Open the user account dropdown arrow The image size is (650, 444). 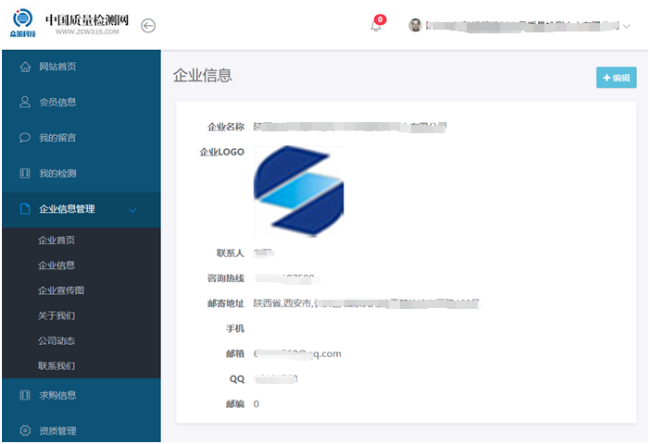click(x=627, y=26)
